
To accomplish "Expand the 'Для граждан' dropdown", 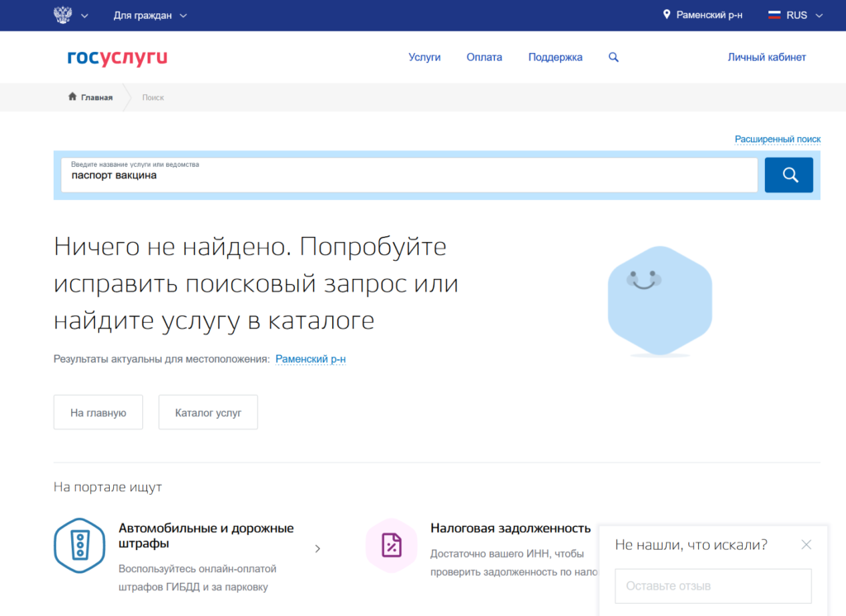I will pos(150,15).
